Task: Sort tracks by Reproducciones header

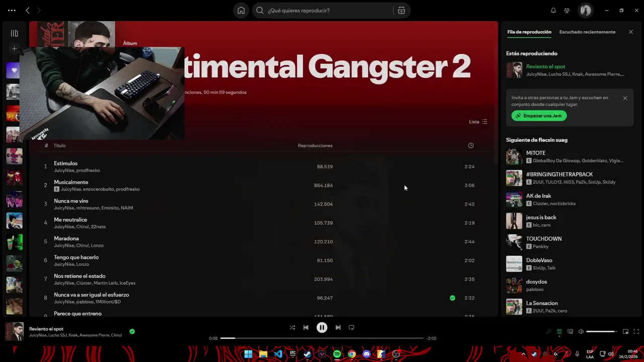Action: [x=315, y=145]
